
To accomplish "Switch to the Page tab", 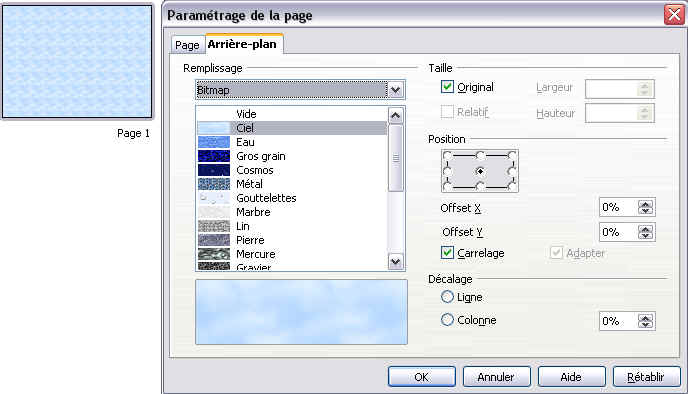I will 187,45.
